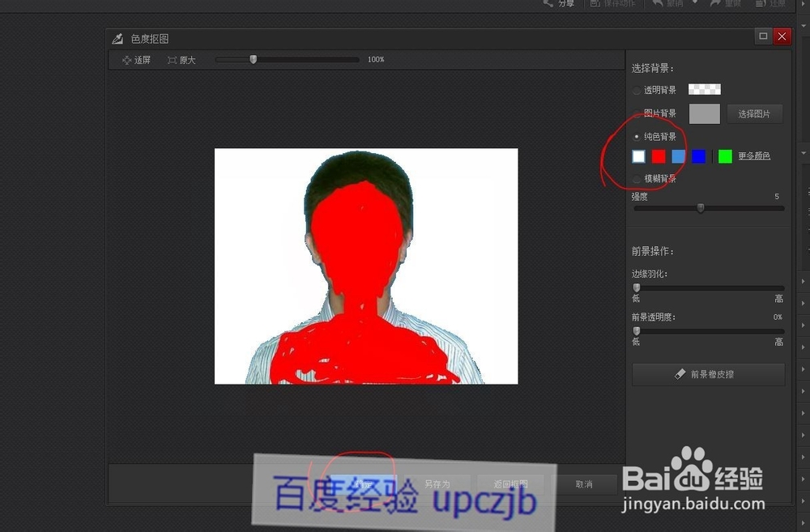The height and width of the screenshot is (532, 810).
Task: Click the checkered transparent background preview
Action: point(705,89)
